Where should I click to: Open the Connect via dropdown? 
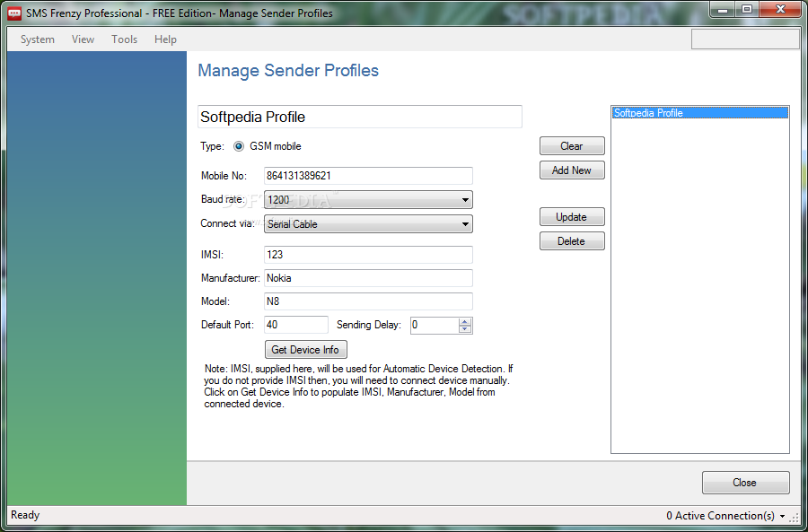click(x=368, y=224)
